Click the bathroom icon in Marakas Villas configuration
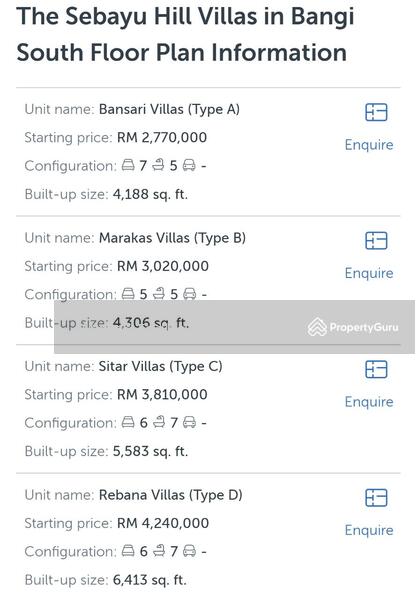This screenshot has height=600, width=416. pos(158,294)
